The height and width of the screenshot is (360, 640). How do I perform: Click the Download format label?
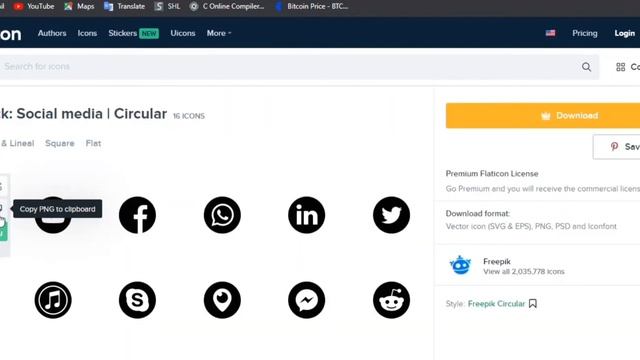pos(478,213)
